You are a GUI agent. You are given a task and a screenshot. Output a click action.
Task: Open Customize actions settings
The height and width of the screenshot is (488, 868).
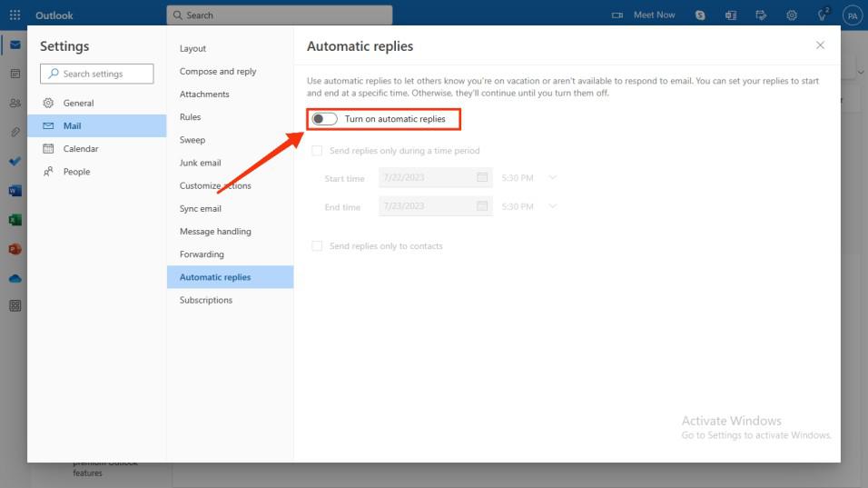point(231,185)
